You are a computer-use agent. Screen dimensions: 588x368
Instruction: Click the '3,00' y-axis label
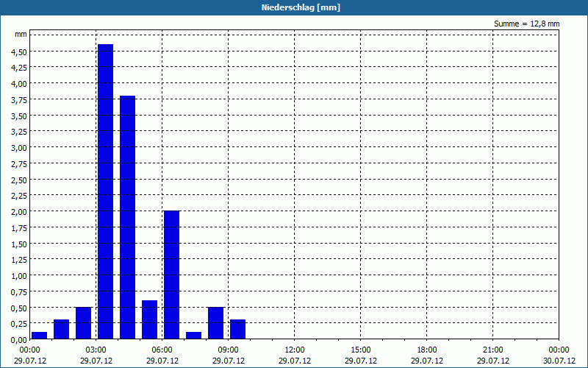point(19,148)
